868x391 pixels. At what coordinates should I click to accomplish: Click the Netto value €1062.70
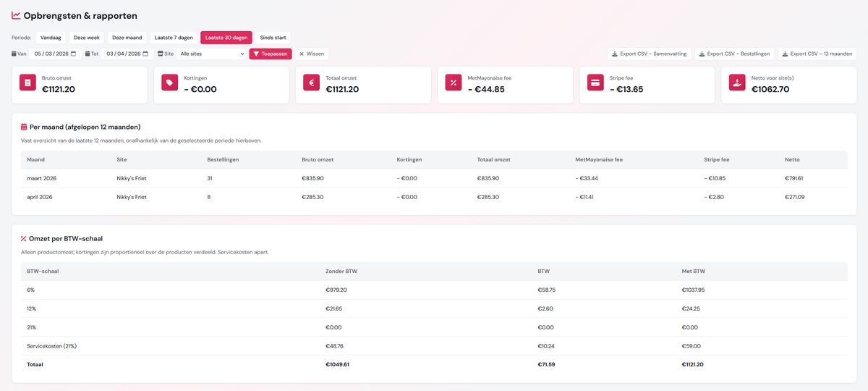770,89
